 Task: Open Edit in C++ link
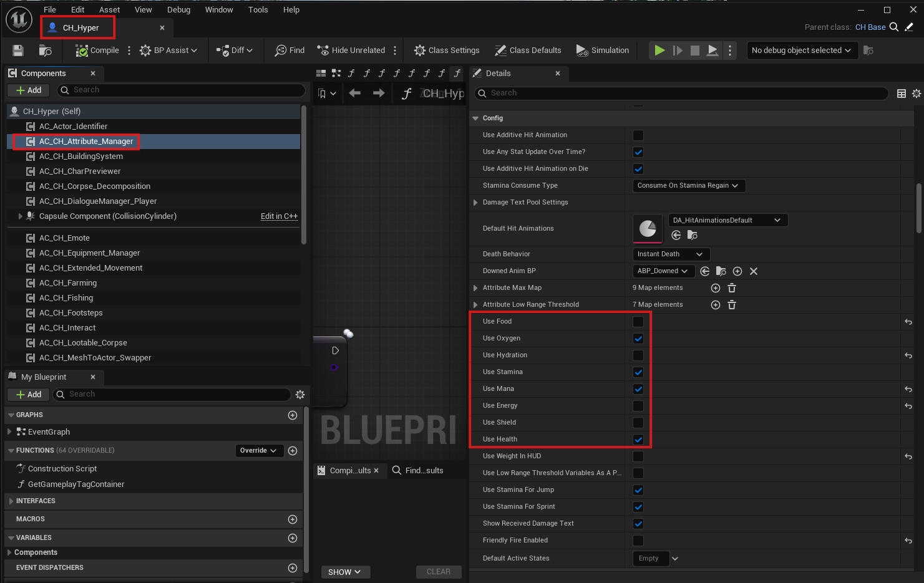tap(279, 216)
